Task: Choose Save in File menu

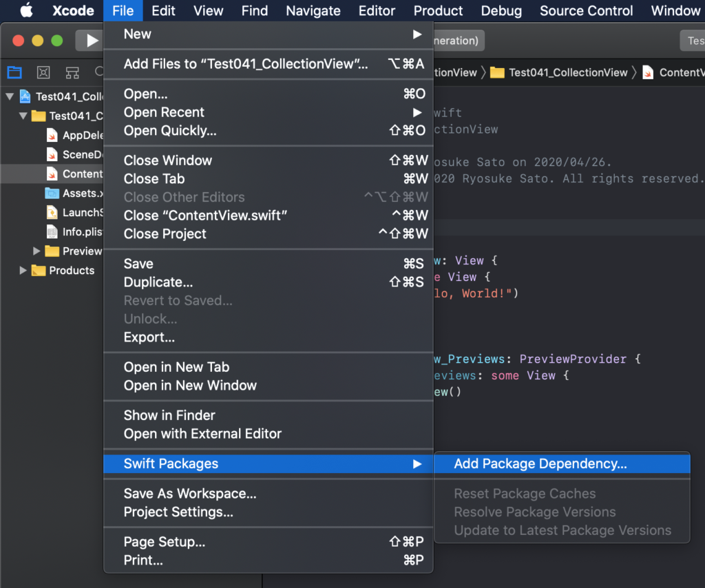Action: point(269,264)
